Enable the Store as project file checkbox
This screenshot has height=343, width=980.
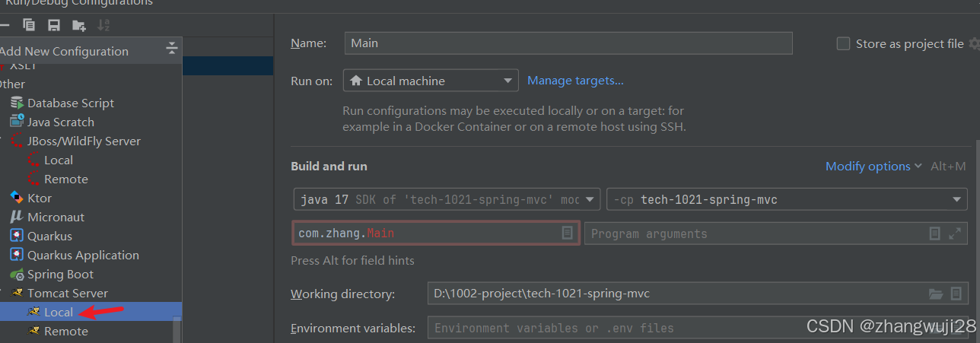(843, 44)
